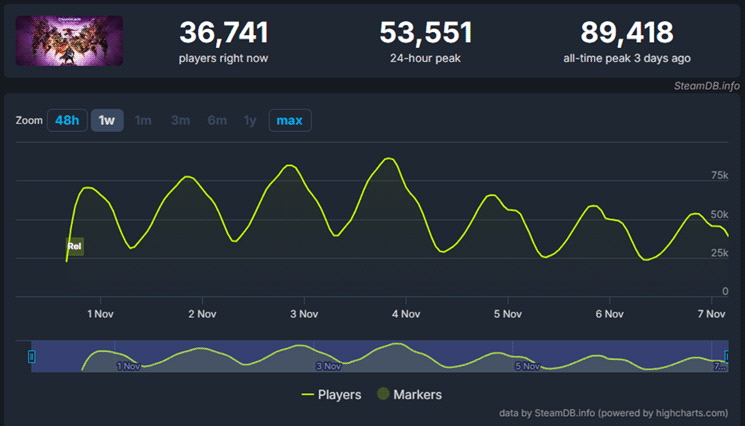This screenshot has height=426, width=745.
Task: Click the 53,551 24-hour peak figure
Action: 424,33
